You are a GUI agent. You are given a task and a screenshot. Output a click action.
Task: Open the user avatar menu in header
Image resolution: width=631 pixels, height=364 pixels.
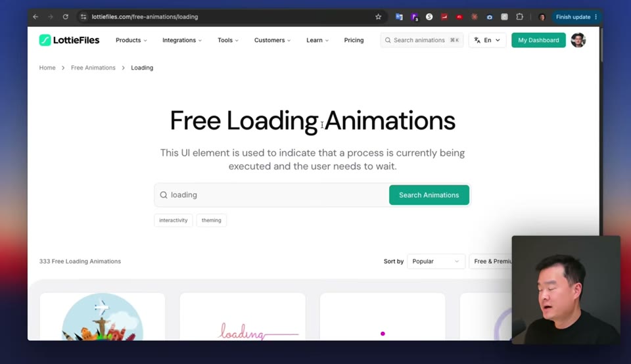point(578,40)
